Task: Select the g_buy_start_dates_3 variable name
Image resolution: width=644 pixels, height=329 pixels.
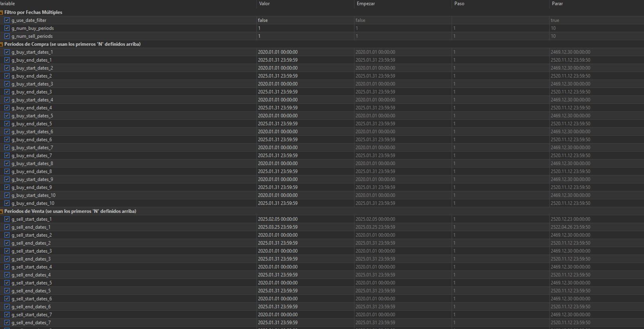Action: click(32, 84)
